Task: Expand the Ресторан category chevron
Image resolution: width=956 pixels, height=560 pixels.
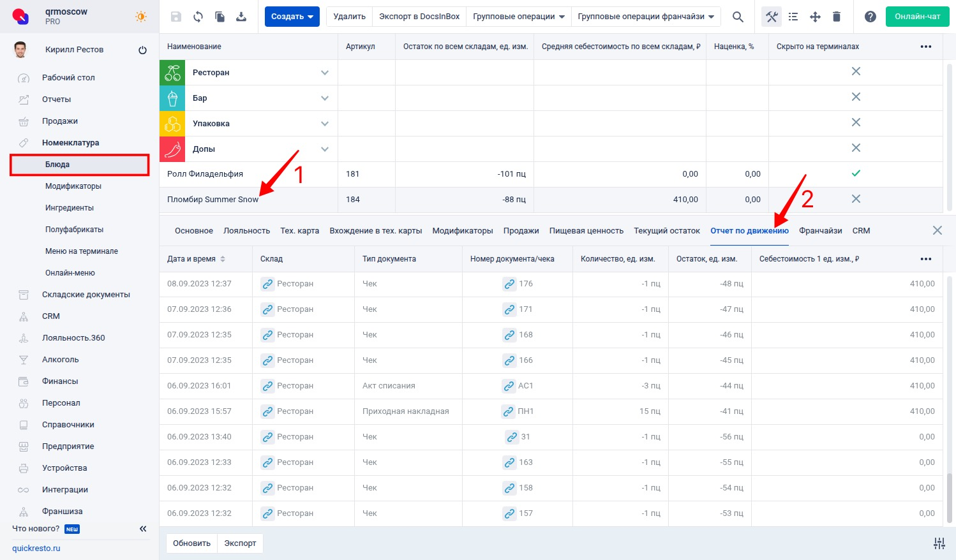Action: (325, 73)
